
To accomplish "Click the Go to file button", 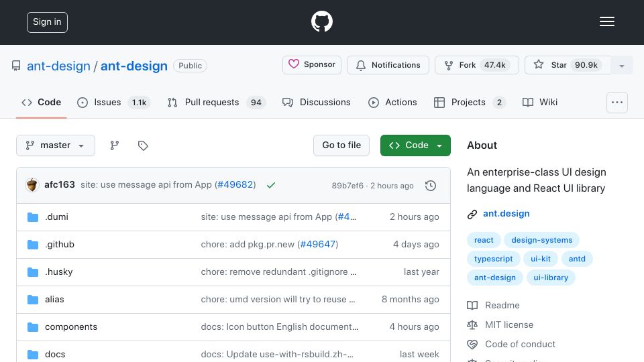I will [x=341, y=145].
